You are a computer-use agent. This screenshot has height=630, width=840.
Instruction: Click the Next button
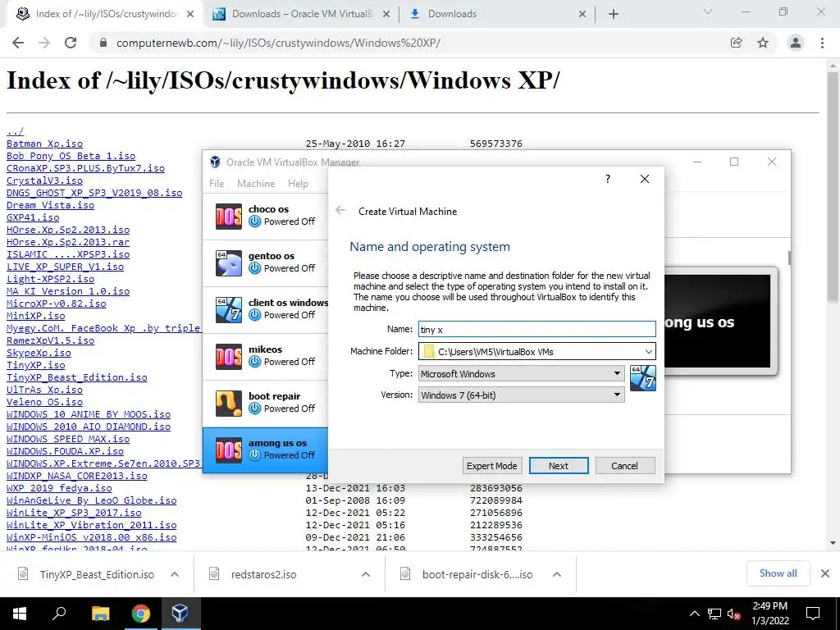(x=558, y=466)
